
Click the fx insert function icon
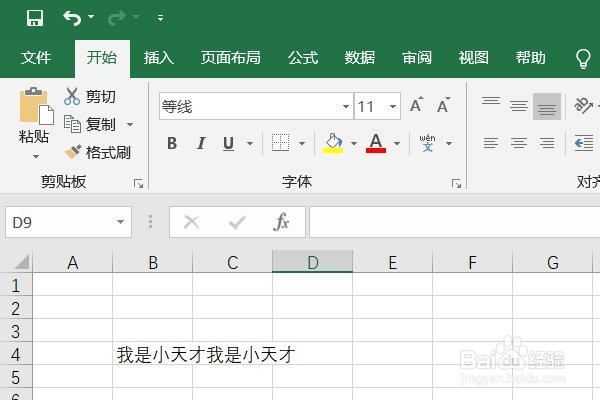[281, 222]
